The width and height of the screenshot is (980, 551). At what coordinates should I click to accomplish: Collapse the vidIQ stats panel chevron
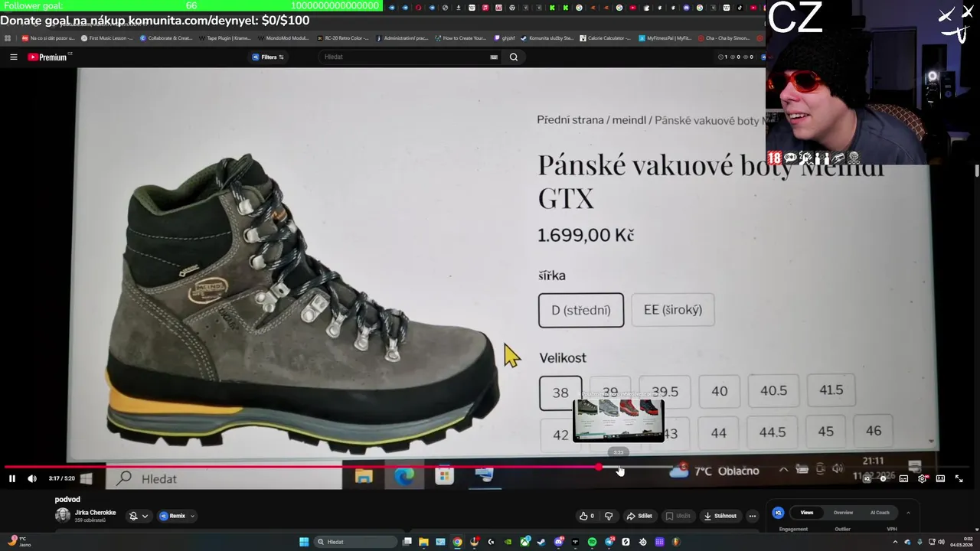908,513
